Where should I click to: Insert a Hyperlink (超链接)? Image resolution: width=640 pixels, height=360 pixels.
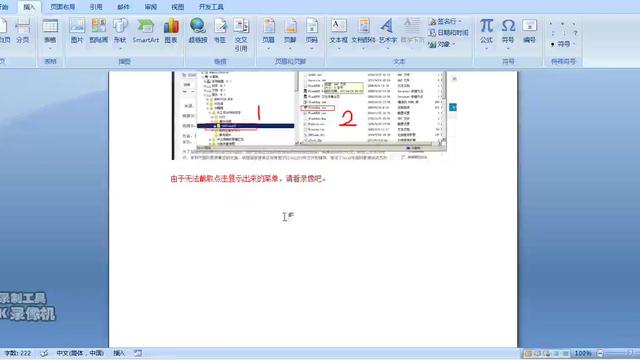(198, 31)
